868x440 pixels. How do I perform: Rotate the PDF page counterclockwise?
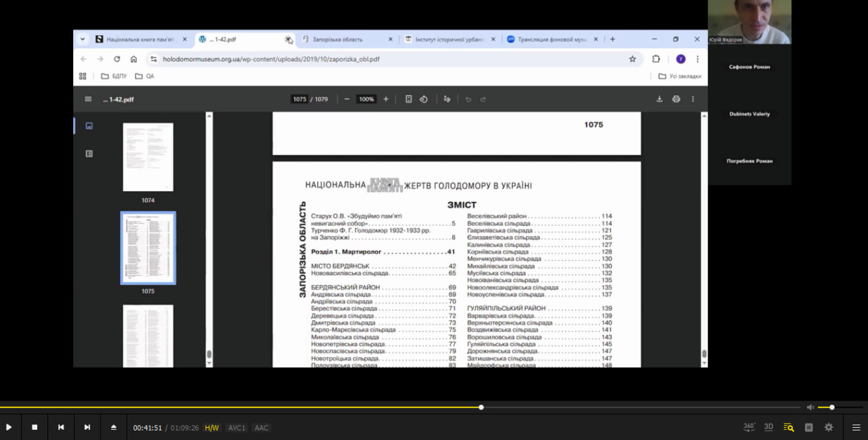click(x=424, y=99)
